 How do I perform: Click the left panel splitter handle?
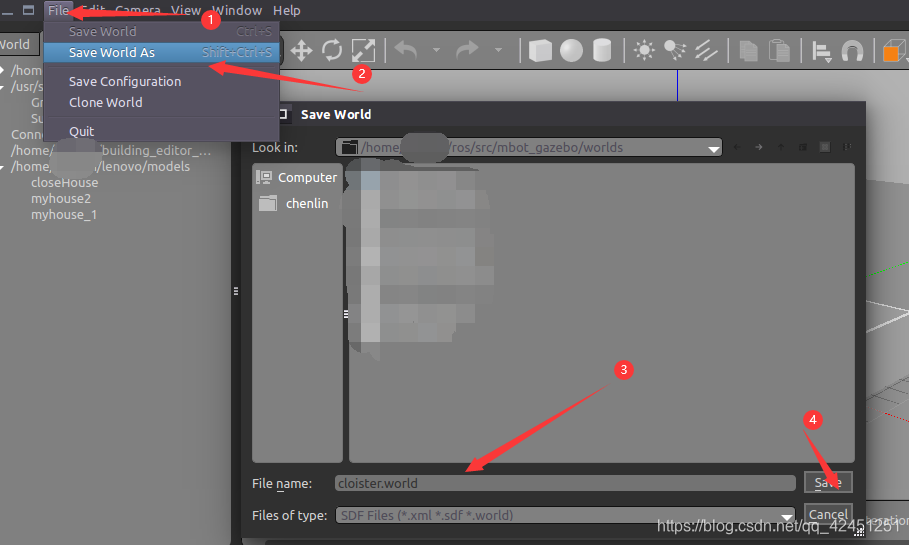pyautogui.click(x=236, y=291)
